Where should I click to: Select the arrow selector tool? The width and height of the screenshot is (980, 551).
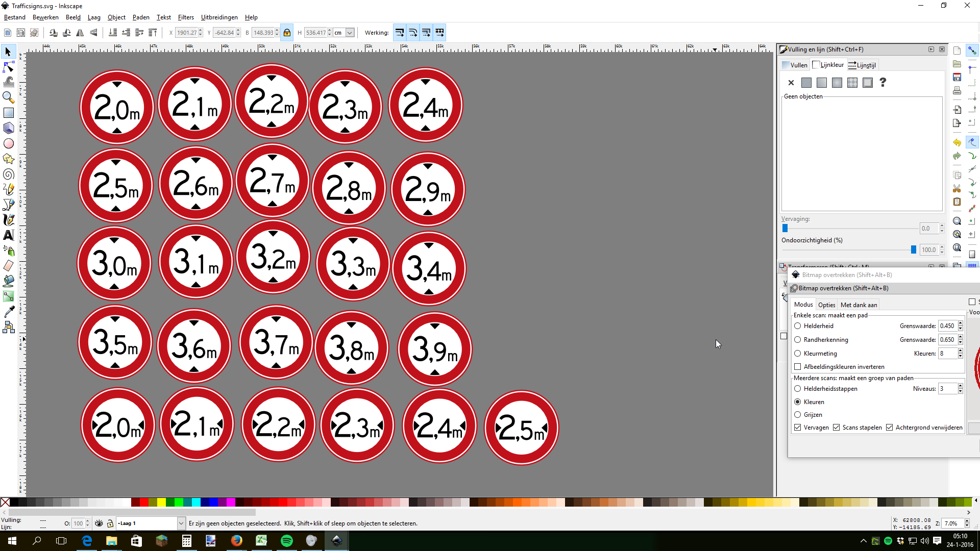[8, 52]
